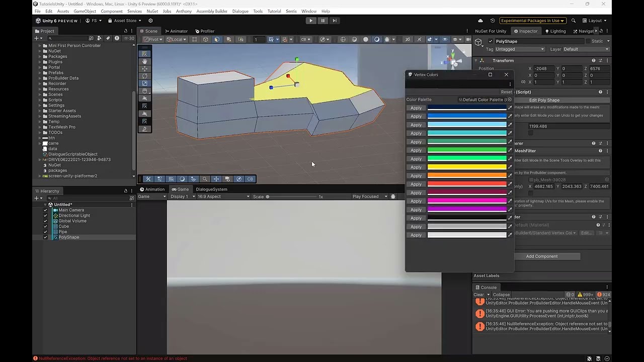Expand the ProBuilder Data folder
The image size is (644, 362).
(x=40, y=78)
